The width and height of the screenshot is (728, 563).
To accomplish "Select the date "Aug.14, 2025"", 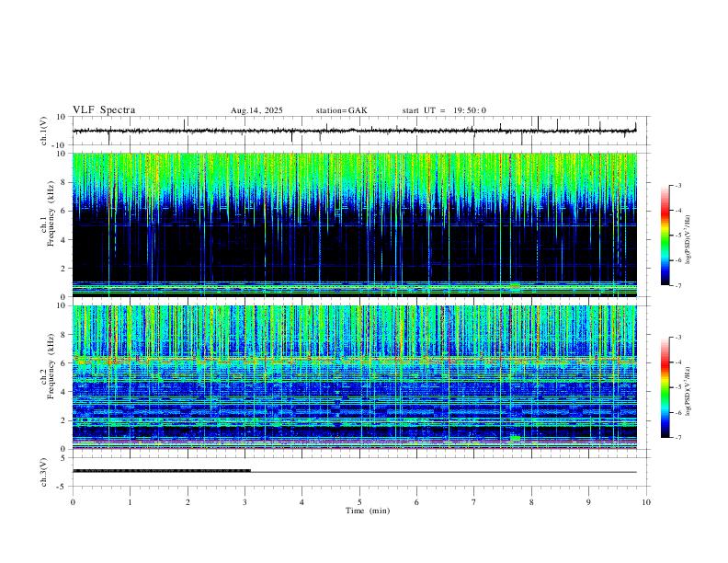I will [256, 110].
